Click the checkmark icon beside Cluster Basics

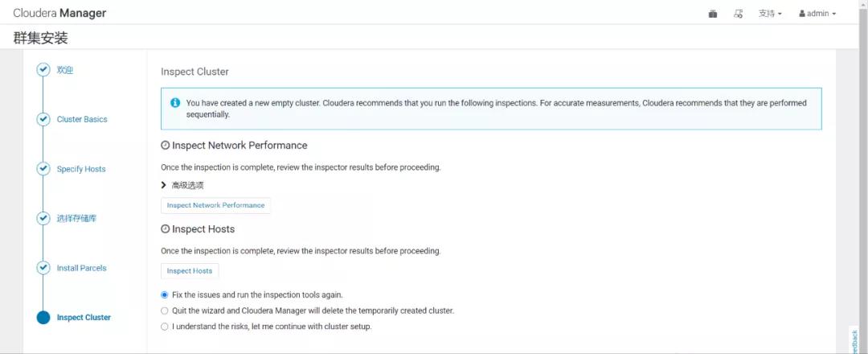(x=43, y=119)
